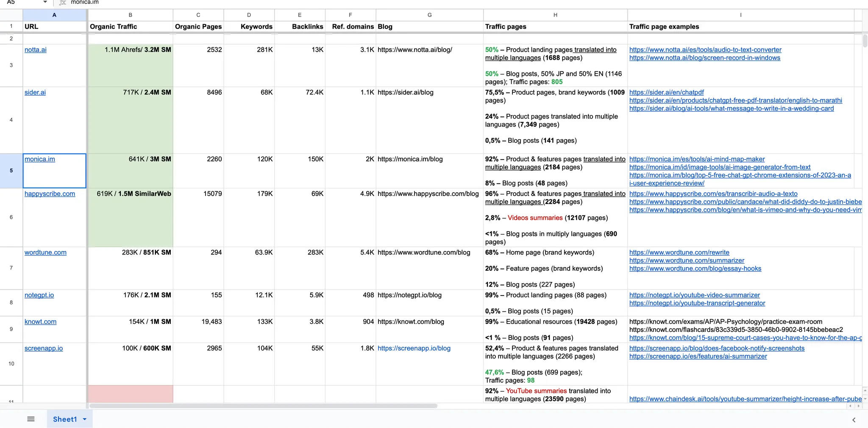This screenshot has height=428, width=868.
Task: Open the wordtune.com/summarizer link
Action: 687,260
